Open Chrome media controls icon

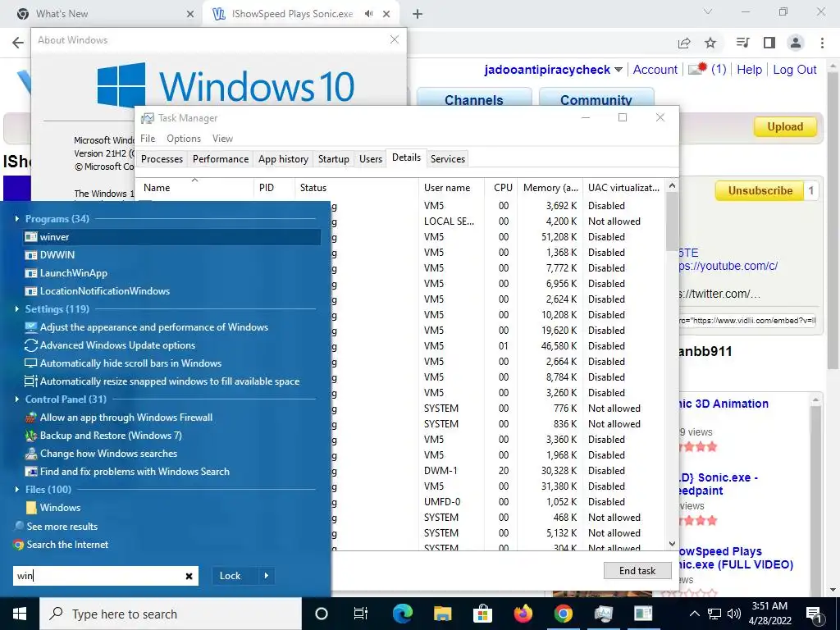pyautogui.click(x=742, y=43)
